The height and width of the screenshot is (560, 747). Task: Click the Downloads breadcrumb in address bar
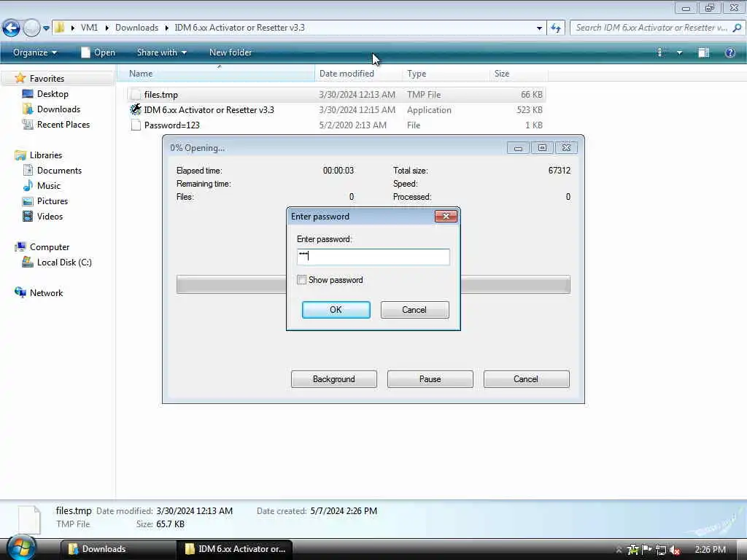[136, 28]
